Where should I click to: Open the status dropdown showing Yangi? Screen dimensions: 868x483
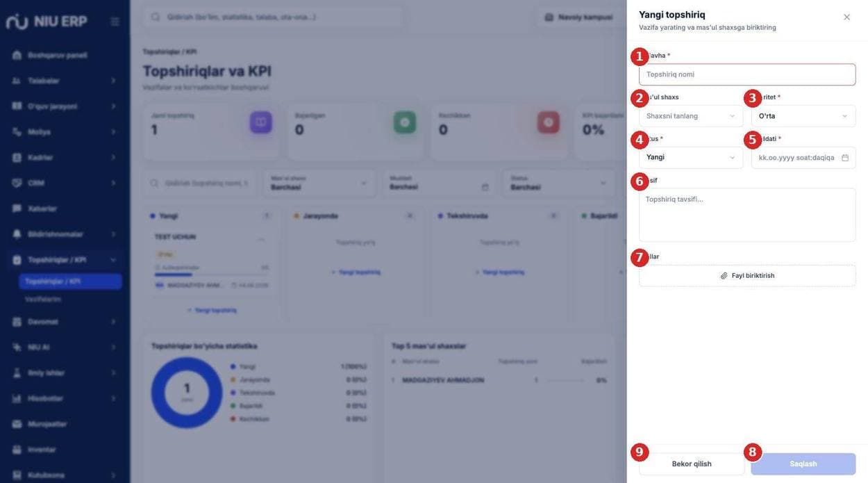(691, 158)
